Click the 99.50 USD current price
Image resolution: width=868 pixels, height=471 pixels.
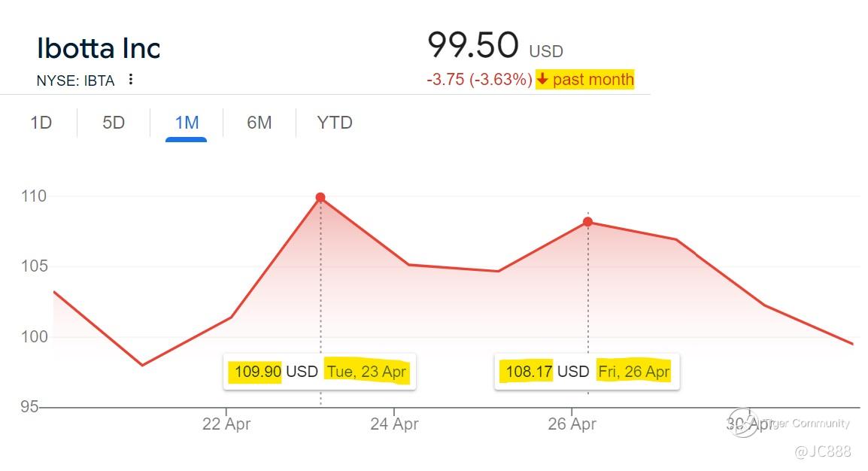[494, 46]
